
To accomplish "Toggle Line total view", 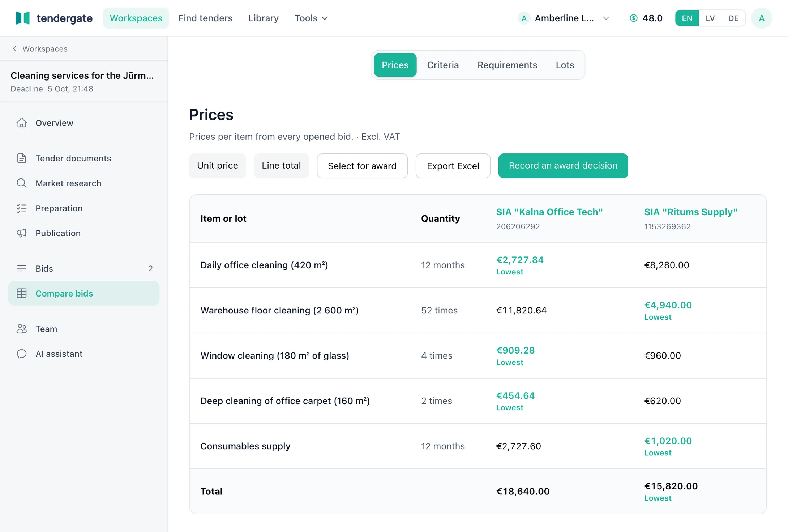I will [281, 165].
